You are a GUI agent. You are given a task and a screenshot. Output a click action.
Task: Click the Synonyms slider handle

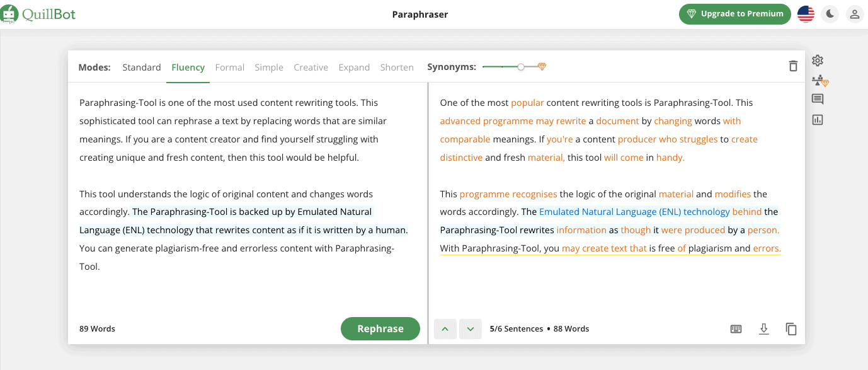click(x=521, y=67)
